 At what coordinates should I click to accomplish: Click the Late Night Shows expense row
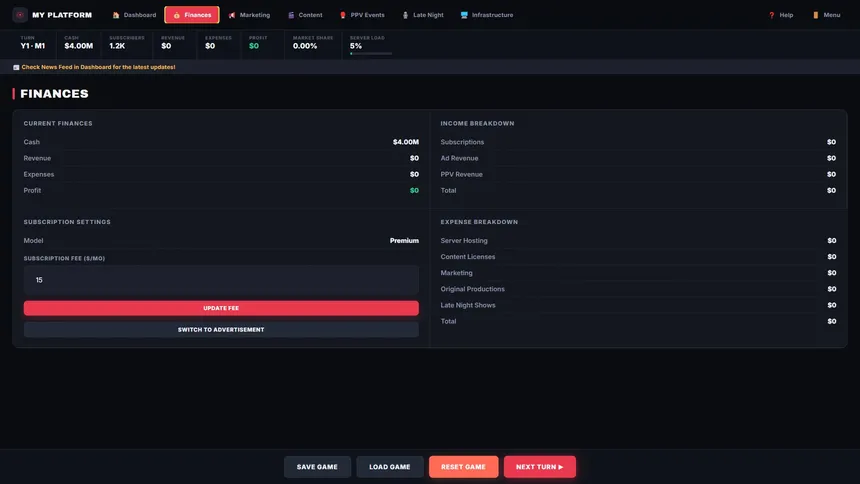(638, 305)
